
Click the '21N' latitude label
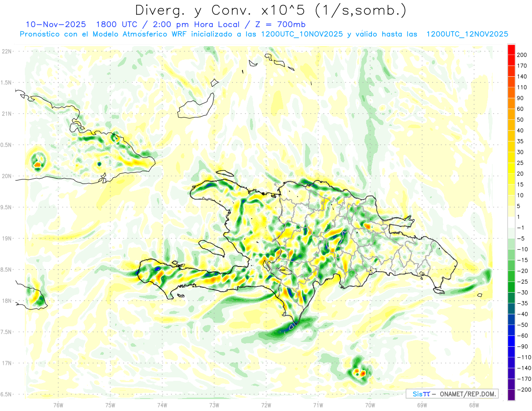pyautogui.click(x=6, y=114)
